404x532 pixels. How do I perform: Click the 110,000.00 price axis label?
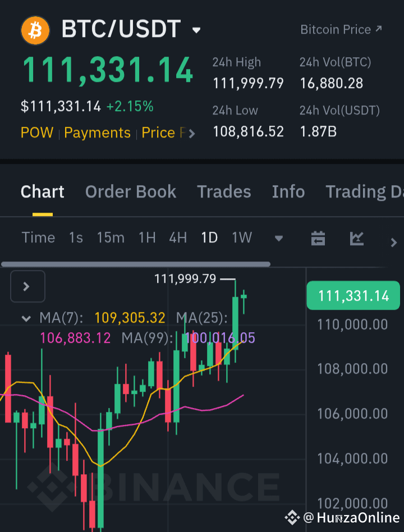tap(352, 325)
